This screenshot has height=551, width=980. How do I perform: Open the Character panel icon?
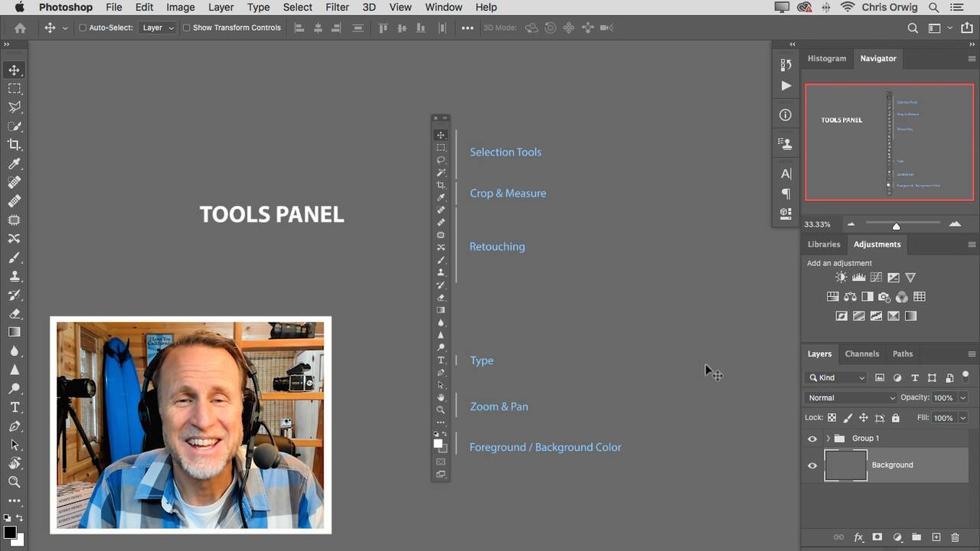(x=786, y=174)
